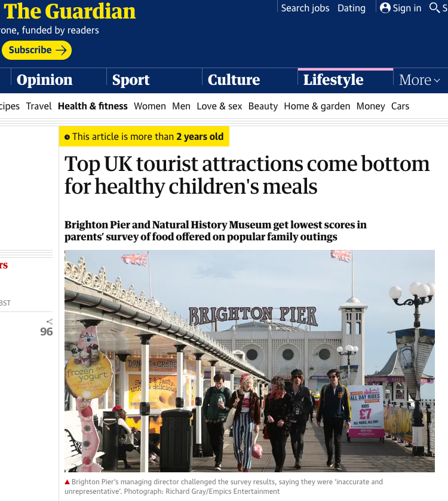Click the Brighton Pier article photo
448x501 pixels.
click(249, 361)
